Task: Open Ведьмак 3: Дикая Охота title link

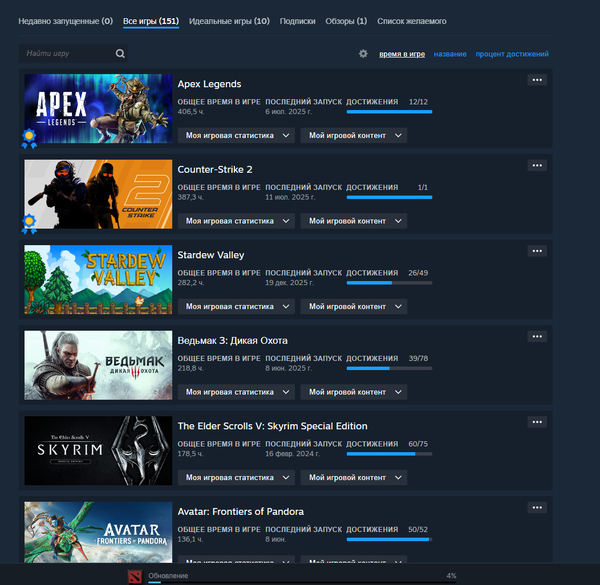Action: pyautogui.click(x=232, y=341)
